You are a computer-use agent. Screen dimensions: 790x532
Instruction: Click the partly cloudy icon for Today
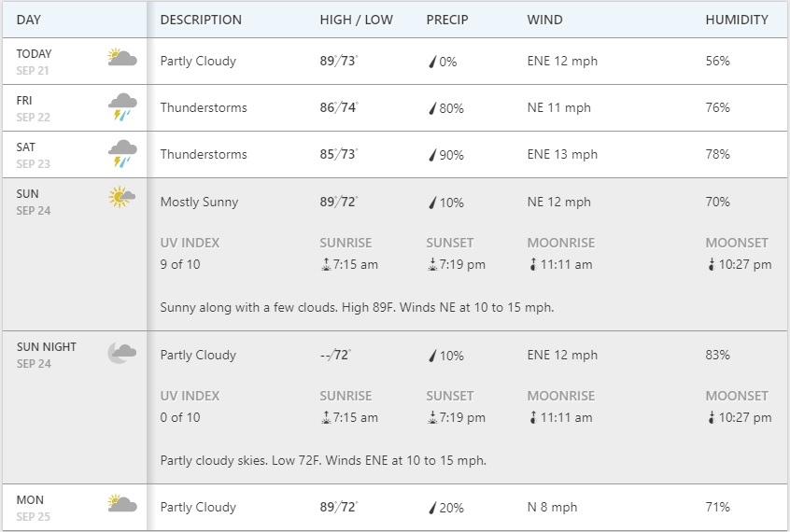(x=121, y=60)
